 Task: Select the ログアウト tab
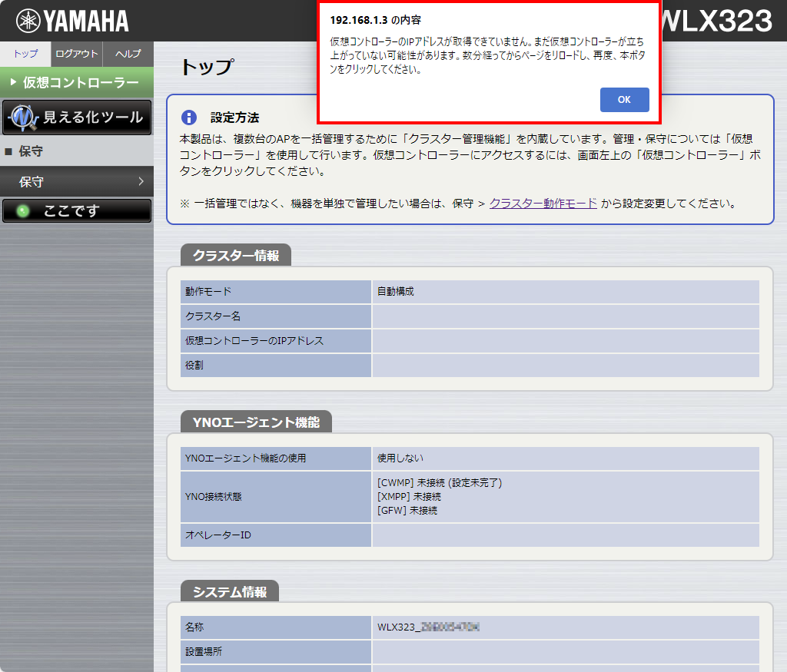76,54
